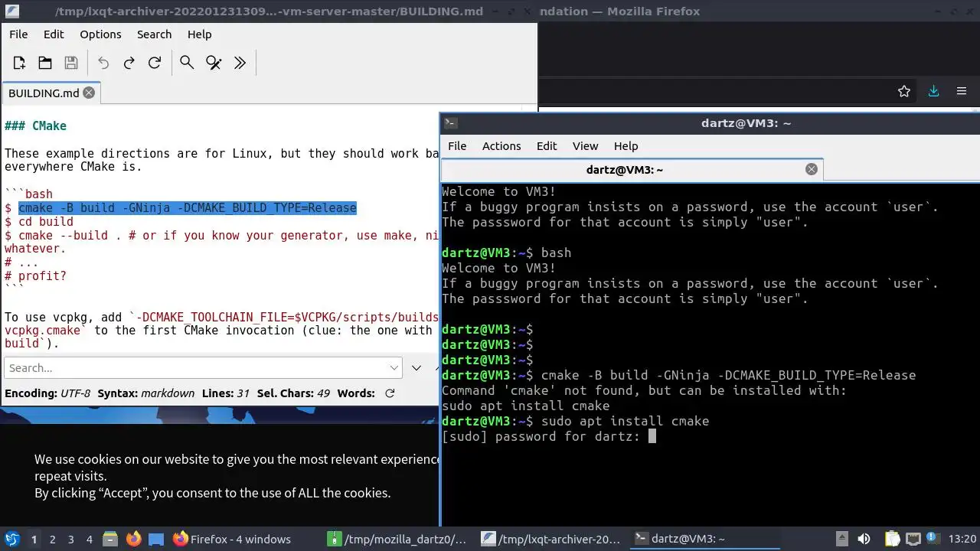Viewport: 980px width, 551px height.
Task: Open the LXQt application menu
Action: [11, 539]
